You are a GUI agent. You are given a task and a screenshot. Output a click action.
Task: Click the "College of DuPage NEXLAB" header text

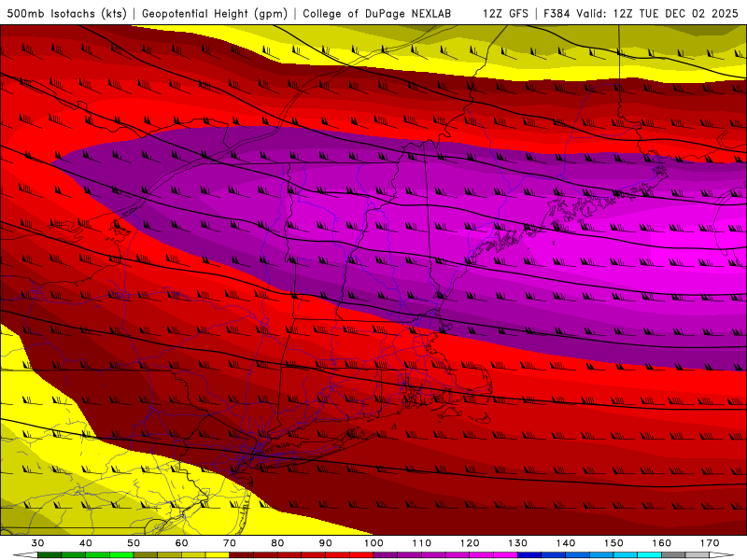click(x=376, y=13)
